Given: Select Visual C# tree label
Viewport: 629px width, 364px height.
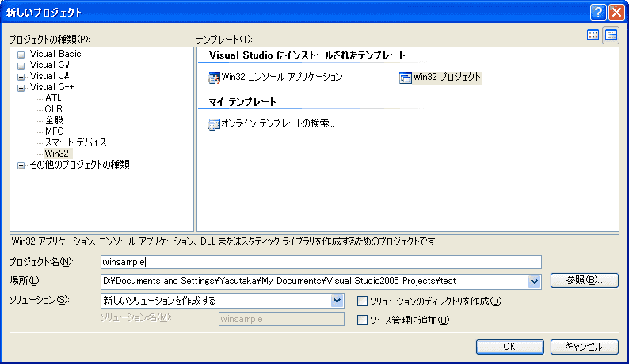Looking at the screenshot, I should [50, 65].
